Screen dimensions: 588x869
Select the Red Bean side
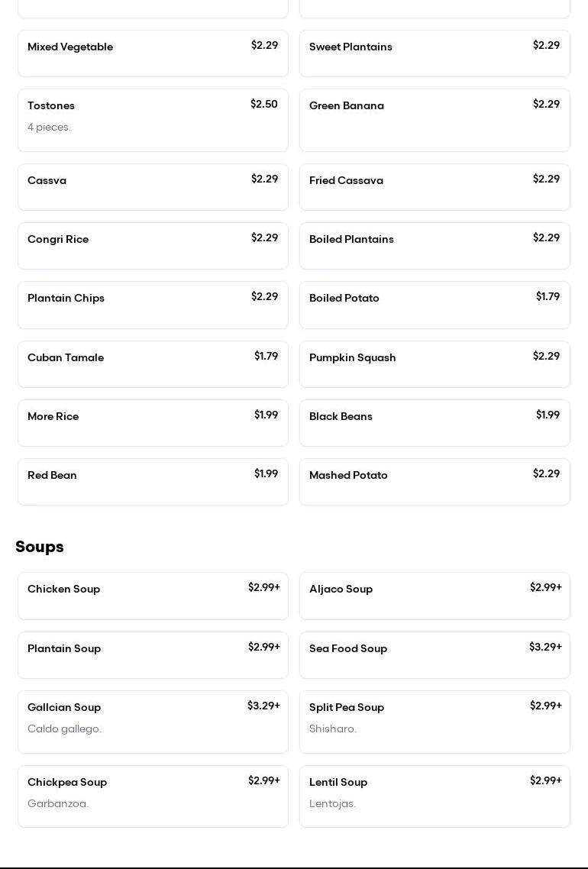[x=153, y=482]
